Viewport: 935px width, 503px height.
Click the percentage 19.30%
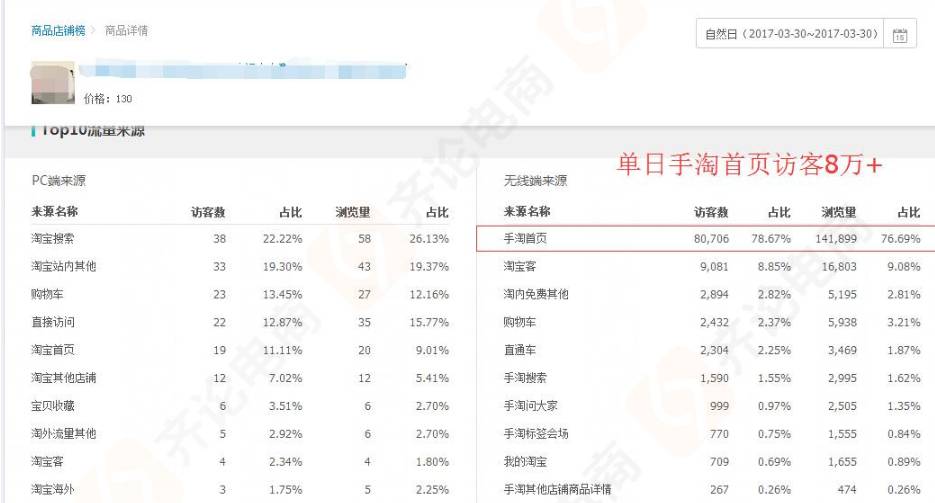pyautogui.click(x=283, y=266)
